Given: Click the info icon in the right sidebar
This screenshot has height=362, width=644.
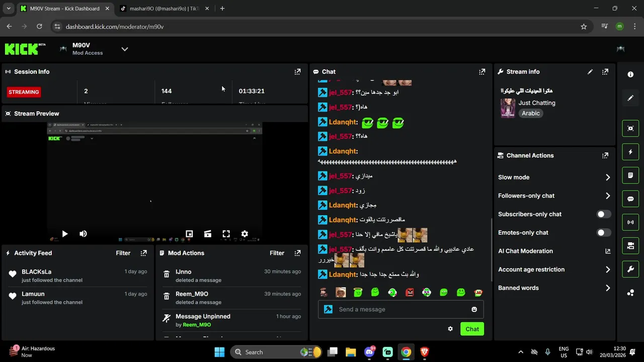Looking at the screenshot, I should click(x=630, y=74).
